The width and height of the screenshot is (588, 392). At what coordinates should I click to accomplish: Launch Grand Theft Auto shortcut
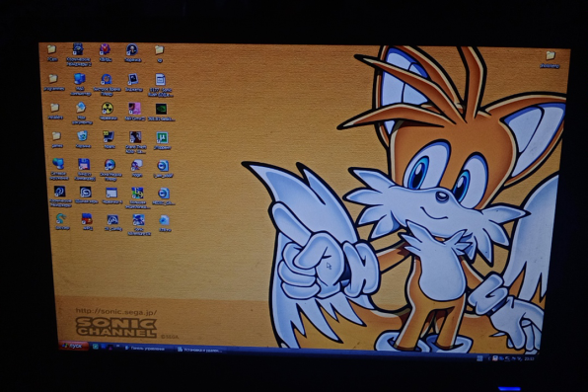pos(135,142)
